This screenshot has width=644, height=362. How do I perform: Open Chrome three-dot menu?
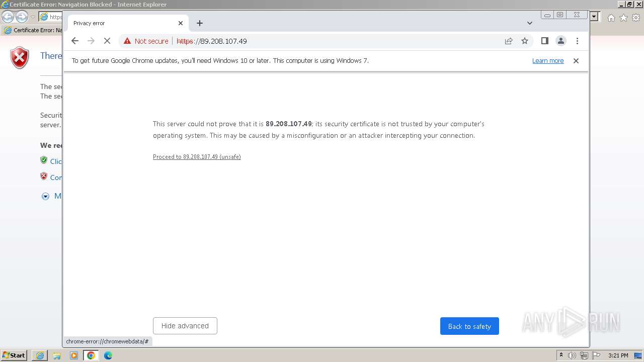577,41
